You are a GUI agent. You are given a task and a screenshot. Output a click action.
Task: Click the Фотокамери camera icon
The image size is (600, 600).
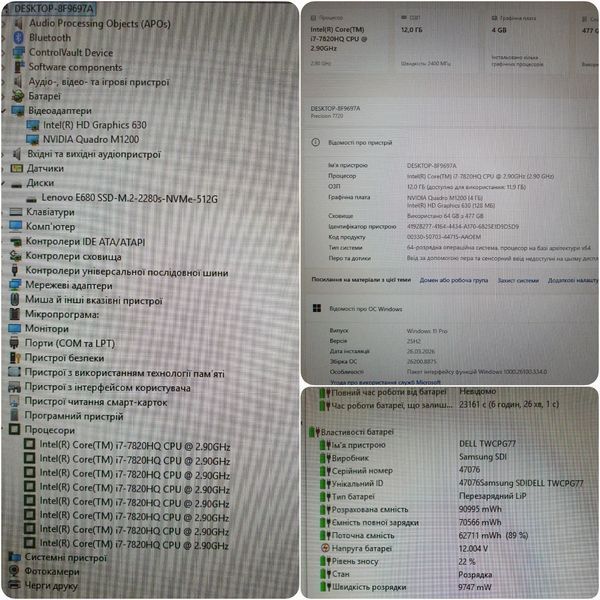14,571
